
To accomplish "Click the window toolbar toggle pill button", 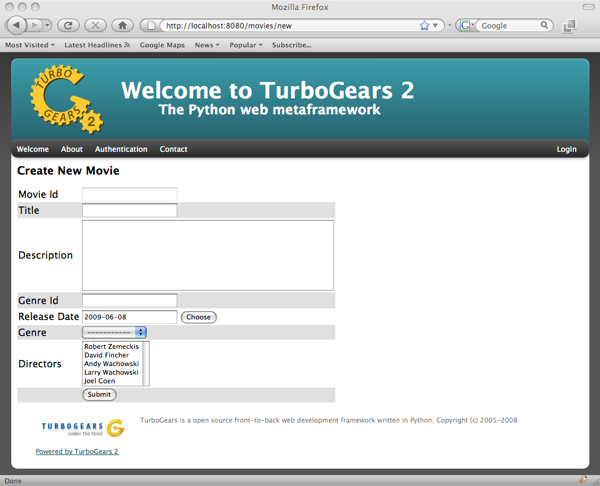I will coord(588,7).
